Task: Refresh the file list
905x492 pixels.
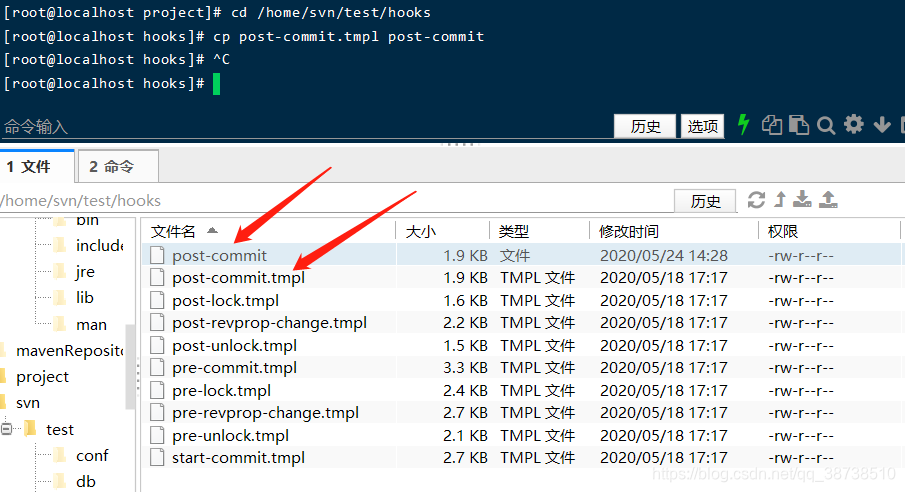Action: click(x=756, y=200)
